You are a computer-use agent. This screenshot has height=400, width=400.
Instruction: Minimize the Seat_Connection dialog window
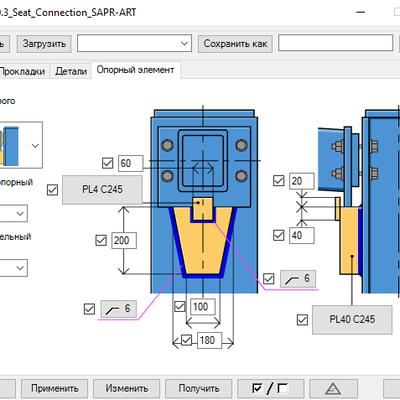pyautogui.click(x=360, y=12)
